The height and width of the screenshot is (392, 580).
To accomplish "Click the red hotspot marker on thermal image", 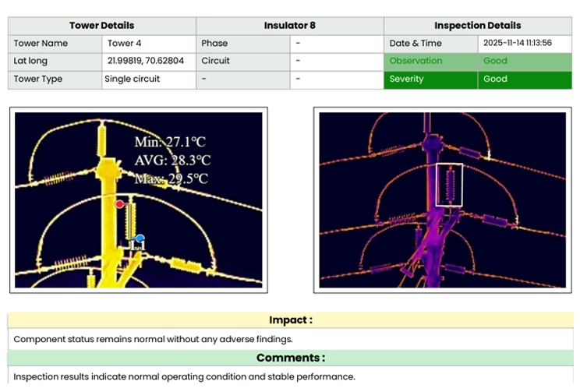I will 119,204.
